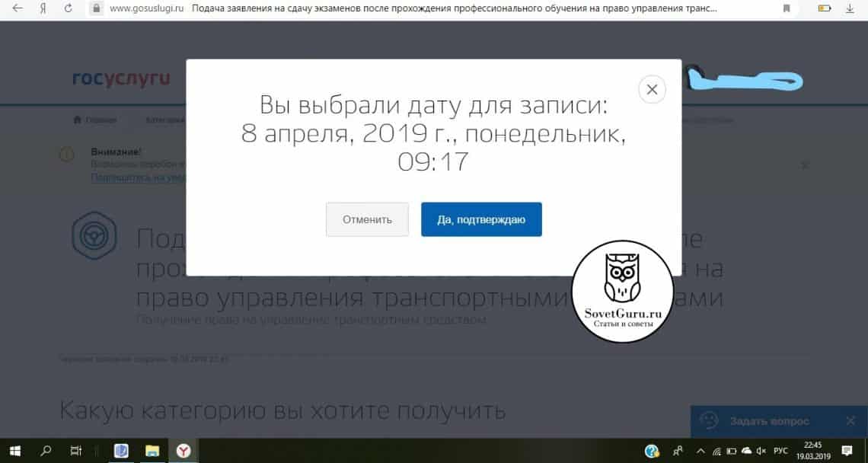Open the browser downloads arrow icon
This screenshot has width=868, height=463.
click(850, 9)
